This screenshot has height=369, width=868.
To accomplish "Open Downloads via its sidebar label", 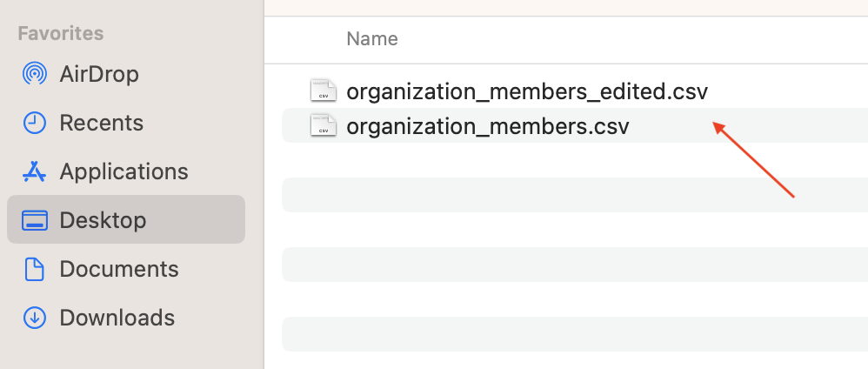I will [x=117, y=318].
